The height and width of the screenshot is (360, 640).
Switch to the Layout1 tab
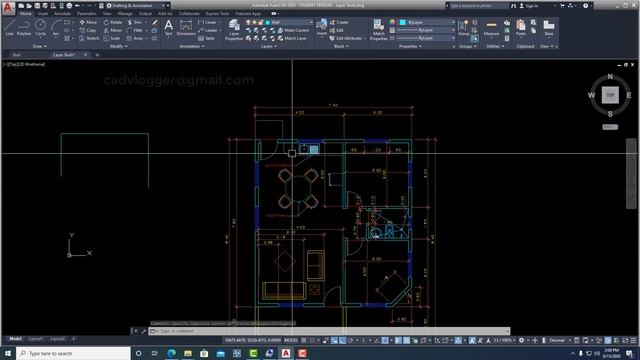(36, 339)
